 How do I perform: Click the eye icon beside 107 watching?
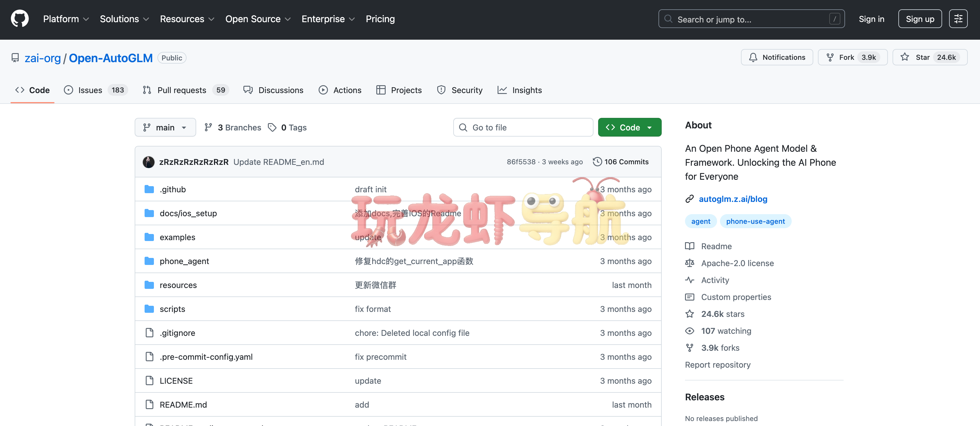tap(689, 331)
